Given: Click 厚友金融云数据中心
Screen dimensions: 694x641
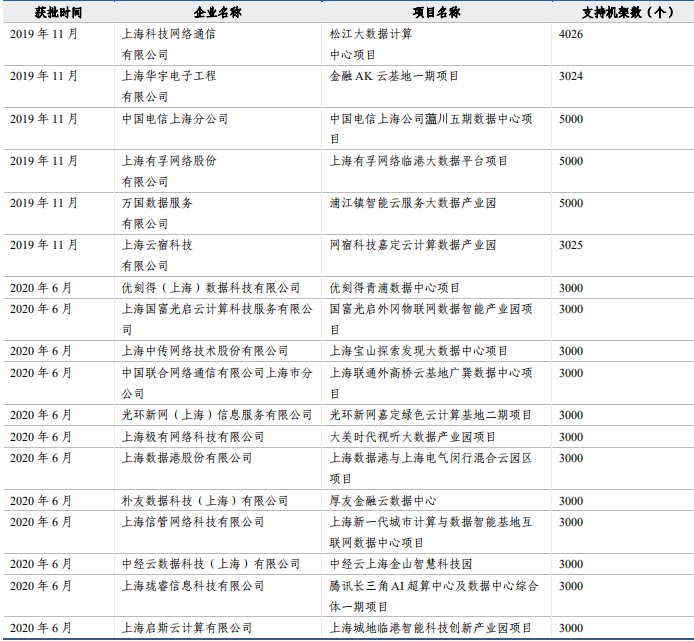Looking at the screenshot, I should tap(383, 501).
